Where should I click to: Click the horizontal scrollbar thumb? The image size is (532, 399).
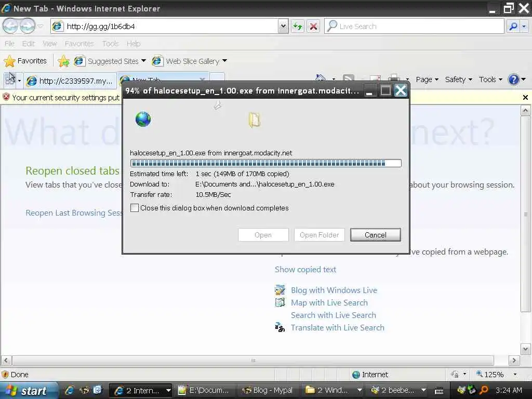point(253,360)
